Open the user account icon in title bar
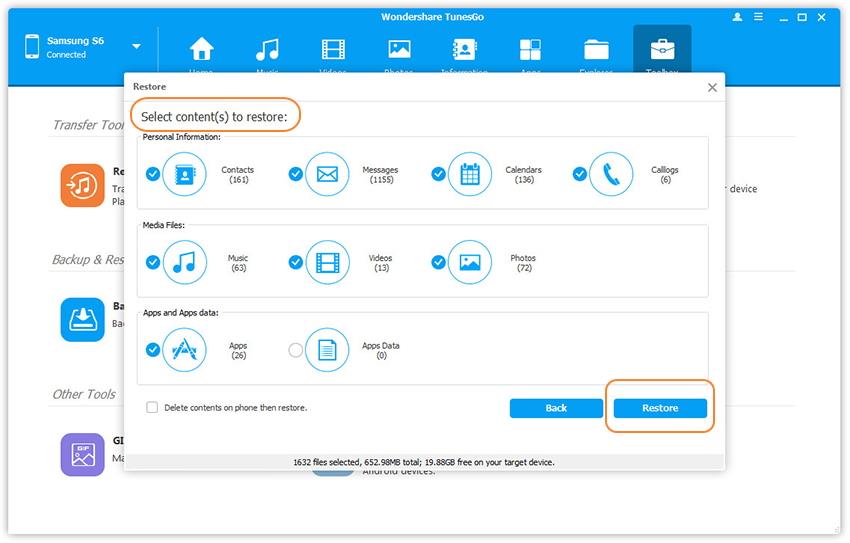 (738, 17)
